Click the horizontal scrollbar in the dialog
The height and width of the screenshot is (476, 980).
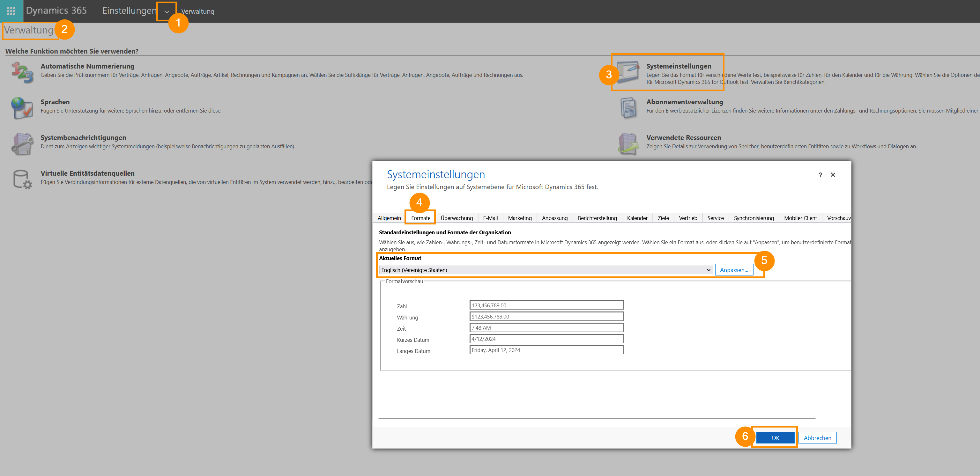(597, 418)
